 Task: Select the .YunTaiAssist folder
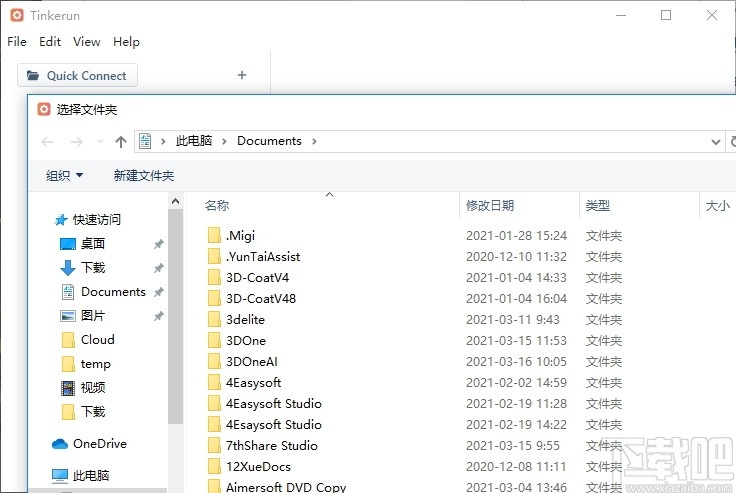pyautogui.click(x=263, y=256)
